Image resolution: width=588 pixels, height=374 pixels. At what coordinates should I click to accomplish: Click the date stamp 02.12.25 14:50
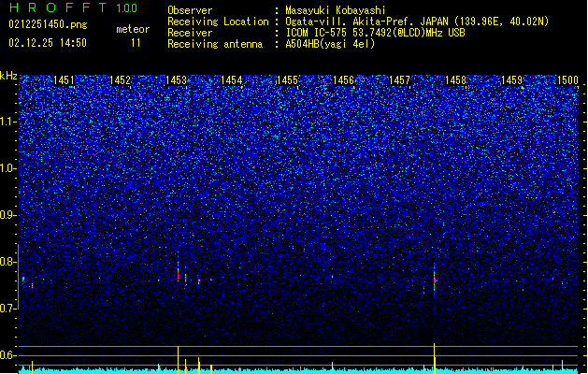[x=48, y=43]
